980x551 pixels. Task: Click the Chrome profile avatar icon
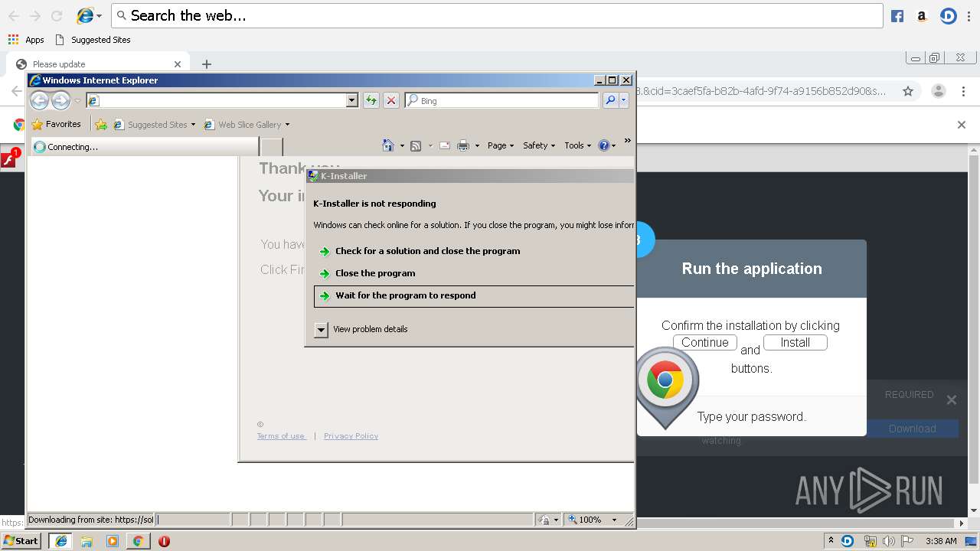tap(938, 91)
